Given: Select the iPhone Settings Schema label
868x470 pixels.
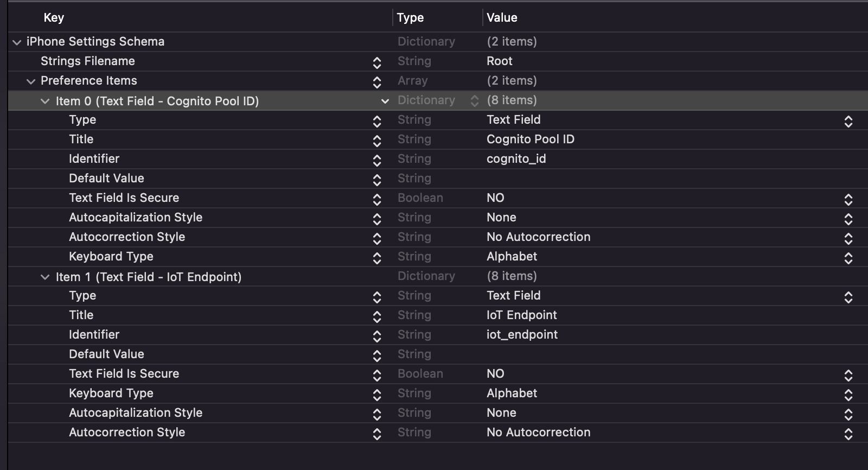Looking at the screenshot, I should (x=95, y=41).
